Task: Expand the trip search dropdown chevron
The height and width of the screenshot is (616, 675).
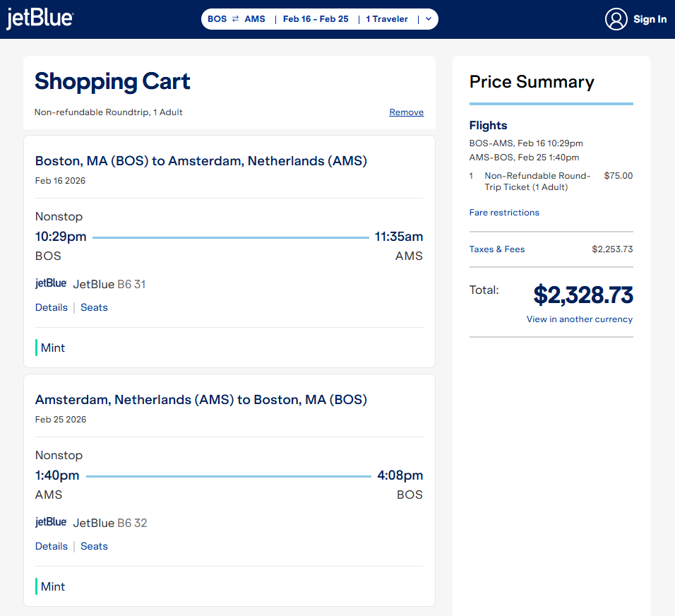Action: 429,19
